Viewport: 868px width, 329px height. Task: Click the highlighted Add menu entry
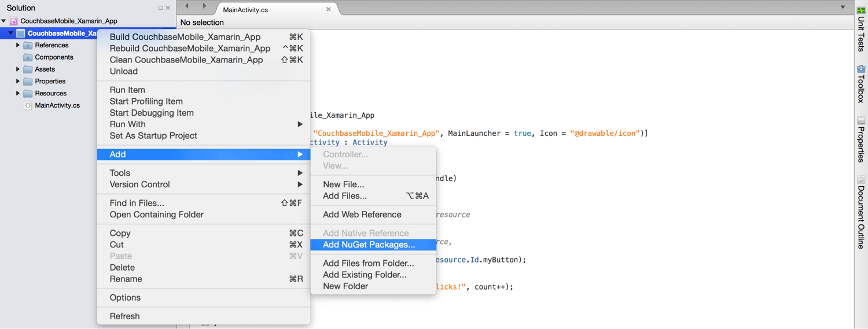click(x=204, y=154)
